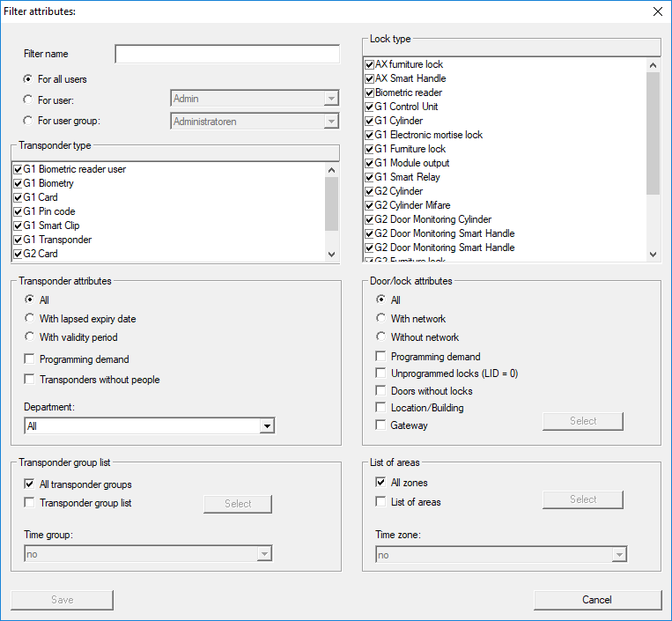
Task: Close the Filter attributes dialog
Action: point(656,11)
